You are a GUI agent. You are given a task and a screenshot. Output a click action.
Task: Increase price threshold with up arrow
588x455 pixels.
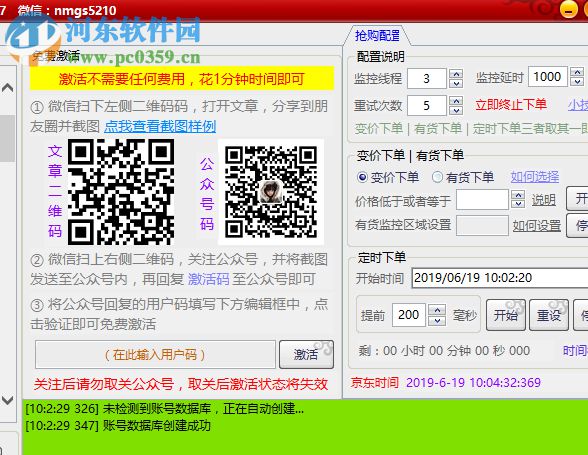point(518,195)
